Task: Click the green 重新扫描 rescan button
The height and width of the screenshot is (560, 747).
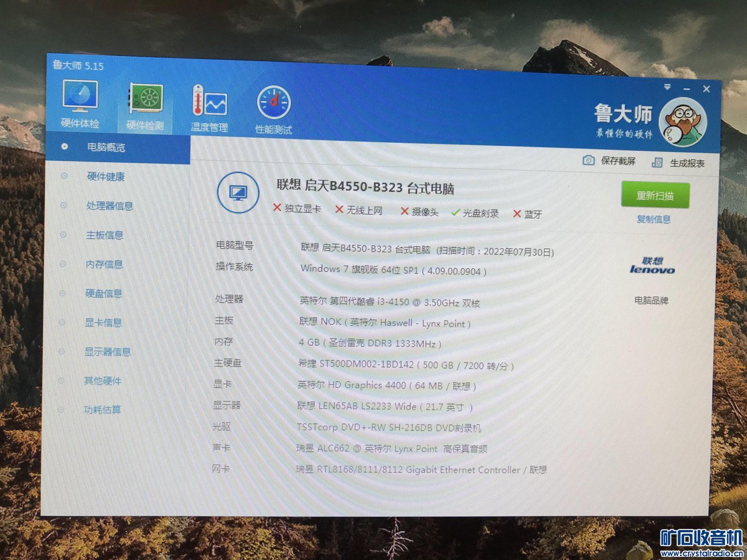Action: [655, 195]
